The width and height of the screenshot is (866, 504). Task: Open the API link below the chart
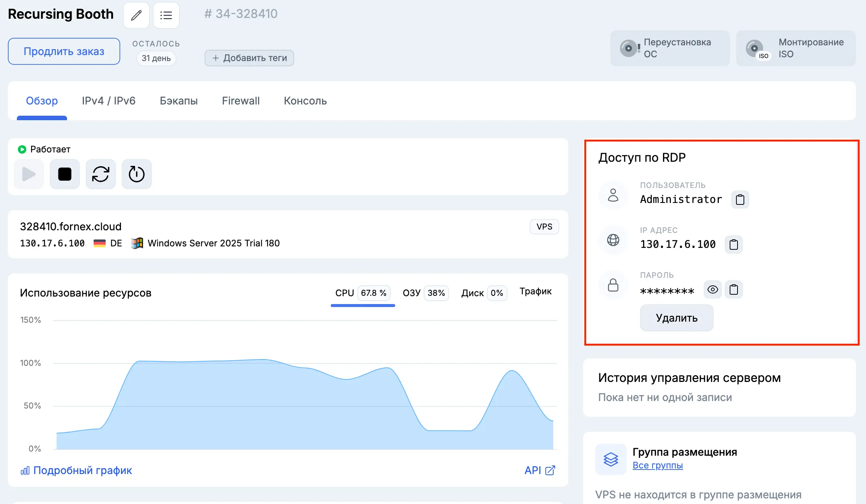(540, 470)
